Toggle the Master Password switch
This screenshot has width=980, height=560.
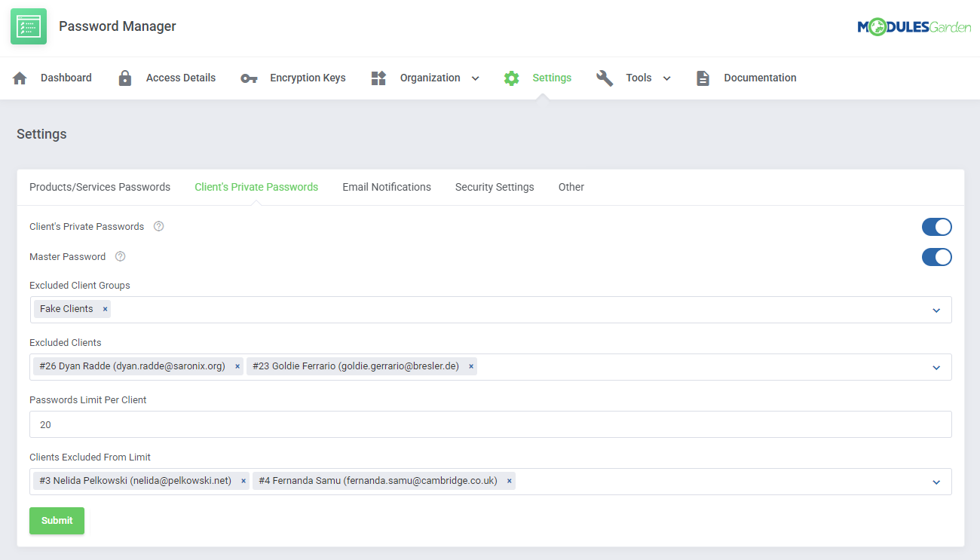coord(937,257)
